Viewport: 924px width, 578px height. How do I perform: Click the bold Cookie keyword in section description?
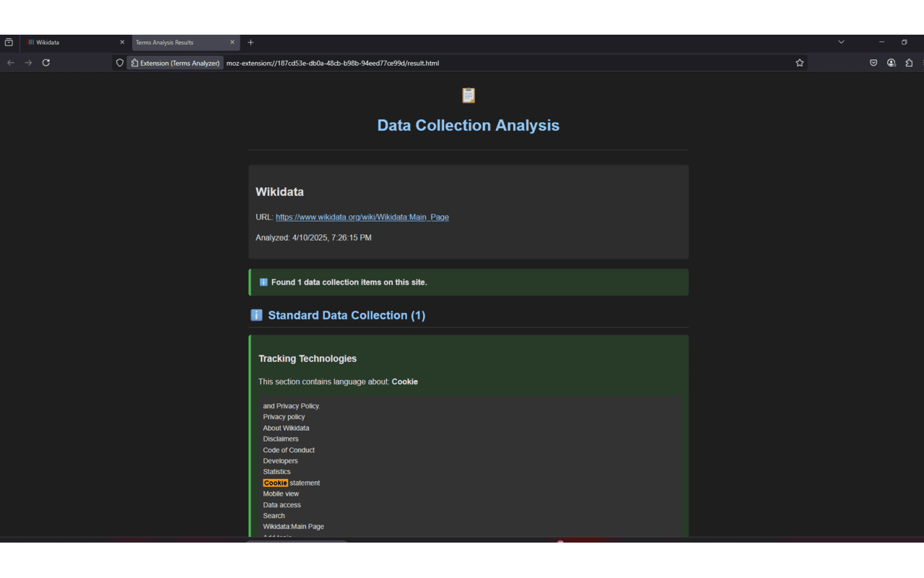pyautogui.click(x=405, y=381)
